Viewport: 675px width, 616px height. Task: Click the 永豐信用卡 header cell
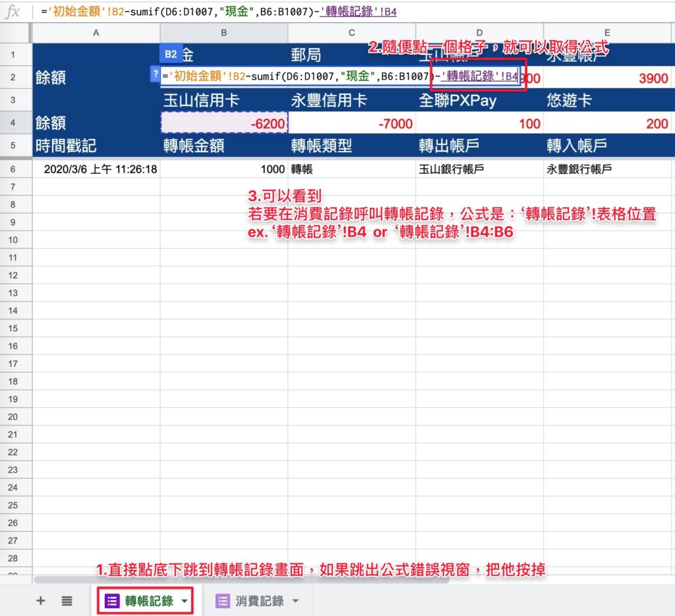point(352,100)
